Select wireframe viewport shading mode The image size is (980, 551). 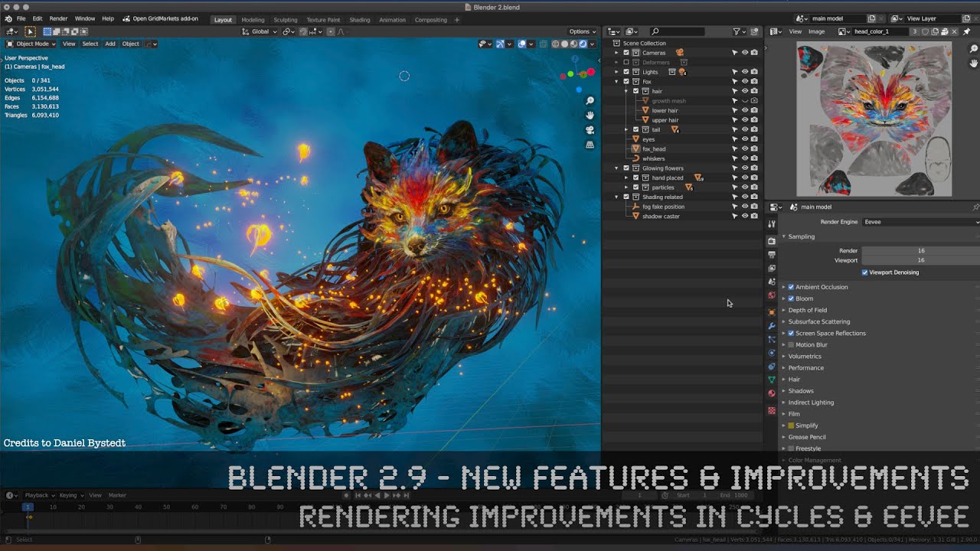(555, 44)
